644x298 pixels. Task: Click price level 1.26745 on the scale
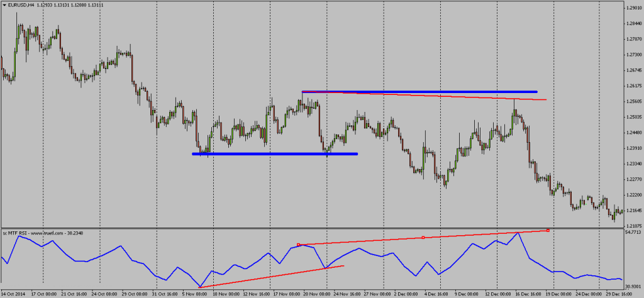[633, 70]
